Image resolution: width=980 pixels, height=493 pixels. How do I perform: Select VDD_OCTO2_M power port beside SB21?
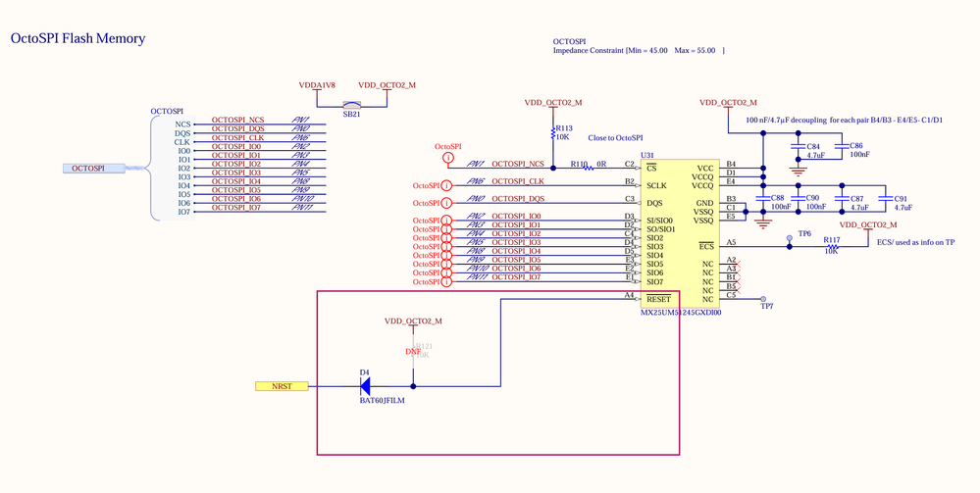click(387, 89)
